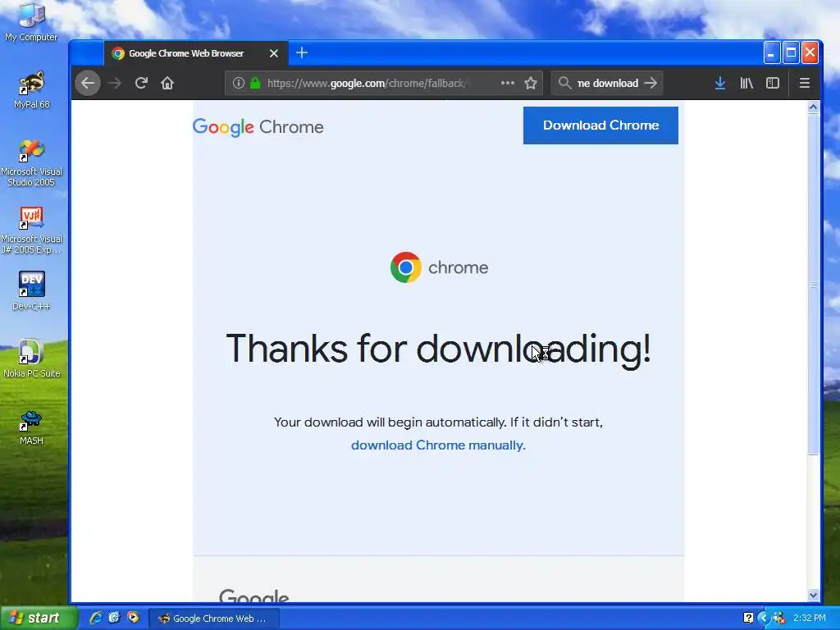Open the downloads panel arrow
Image resolution: width=840 pixels, height=630 pixels.
click(x=720, y=83)
